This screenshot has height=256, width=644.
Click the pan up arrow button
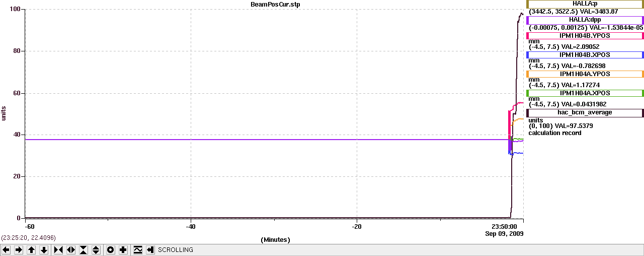(x=31, y=250)
